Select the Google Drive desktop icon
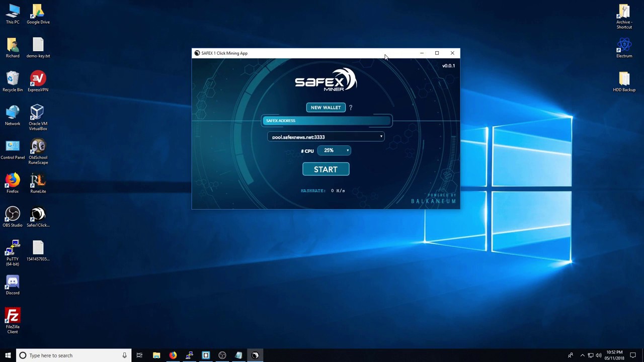Viewport: 644px width, 362px height. [38, 14]
